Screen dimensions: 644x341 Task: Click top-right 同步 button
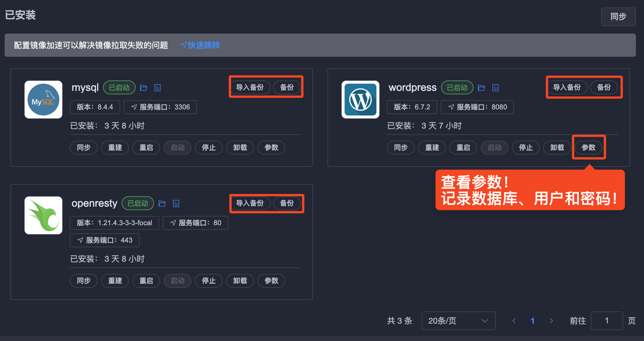[x=618, y=17]
